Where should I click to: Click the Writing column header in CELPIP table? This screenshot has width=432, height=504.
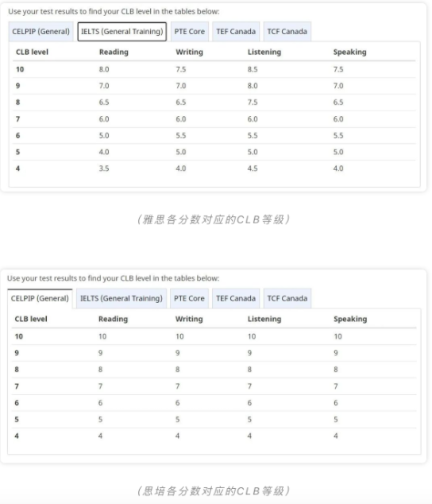click(x=189, y=320)
